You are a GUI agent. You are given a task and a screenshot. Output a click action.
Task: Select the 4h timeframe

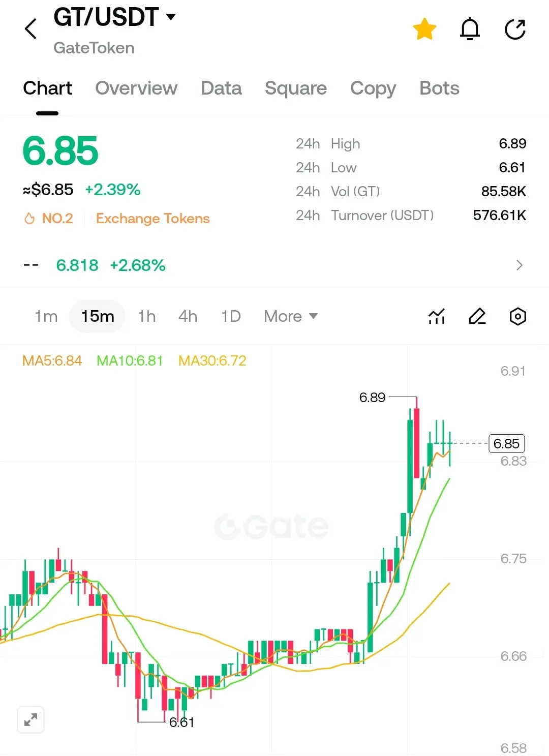click(188, 316)
